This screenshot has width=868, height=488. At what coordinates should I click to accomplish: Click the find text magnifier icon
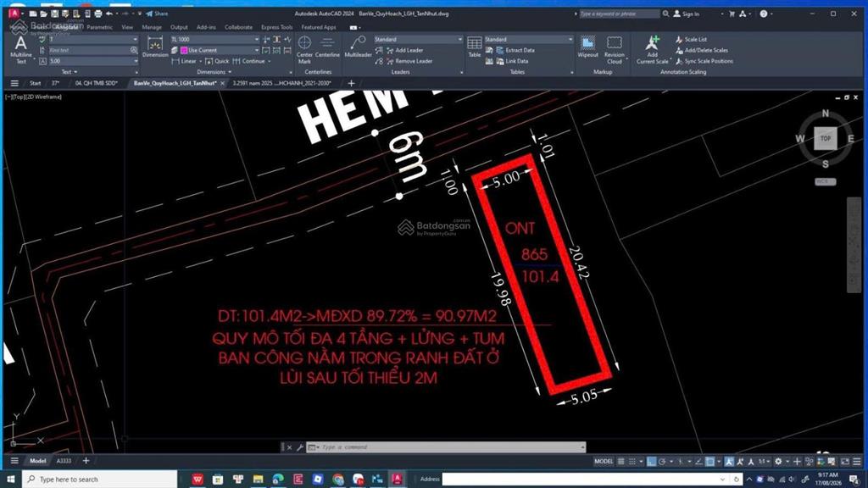click(133, 50)
